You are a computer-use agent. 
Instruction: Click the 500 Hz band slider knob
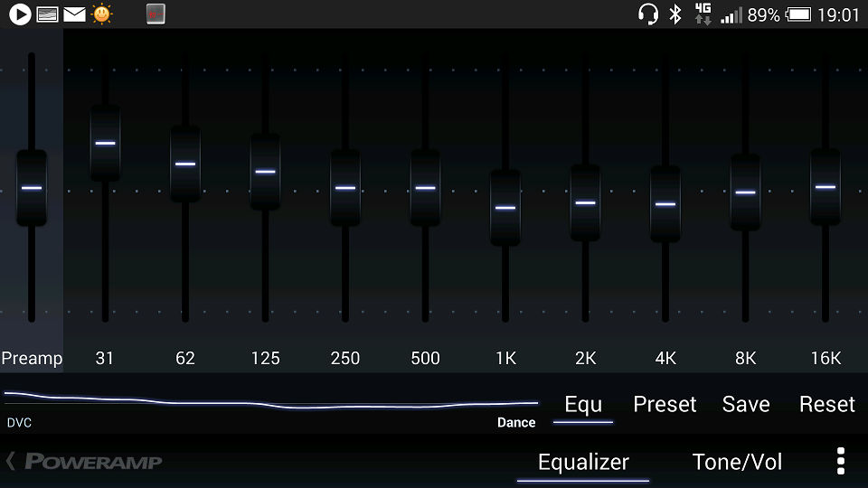426,188
